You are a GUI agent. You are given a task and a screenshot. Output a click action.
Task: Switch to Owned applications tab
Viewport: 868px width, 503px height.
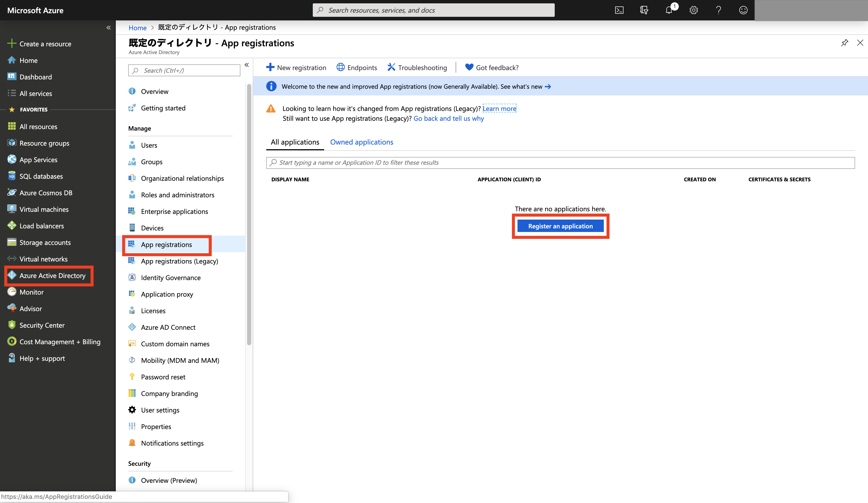(x=361, y=142)
